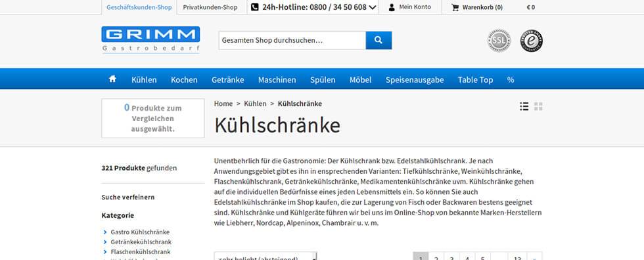The width and height of the screenshot is (644, 260).
Task: Go to results page 5
Action: pyautogui.click(x=482, y=256)
